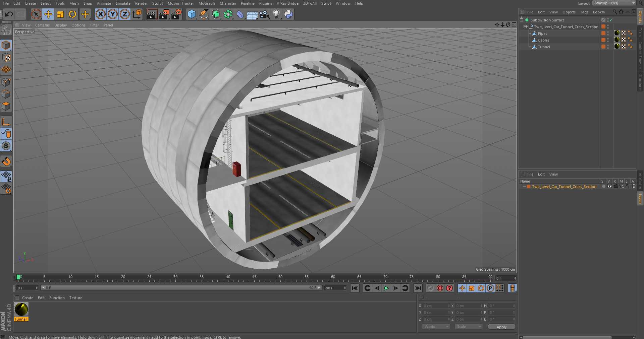Toggle Y axis lock
Screen dimensions: 644x339
coord(113,14)
